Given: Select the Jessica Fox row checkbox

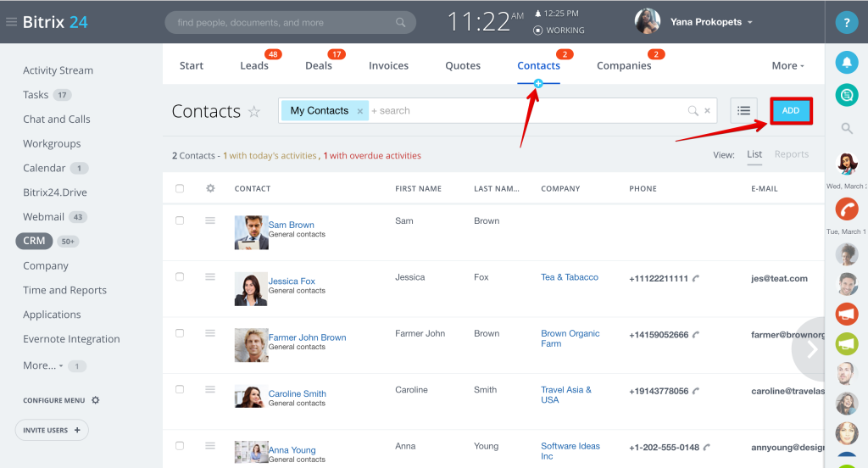Looking at the screenshot, I should click(180, 277).
